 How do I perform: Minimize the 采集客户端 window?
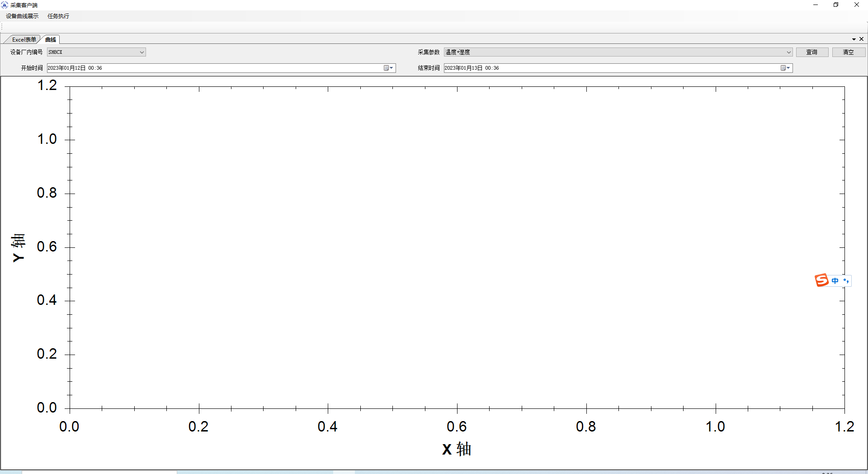[x=816, y=5]
